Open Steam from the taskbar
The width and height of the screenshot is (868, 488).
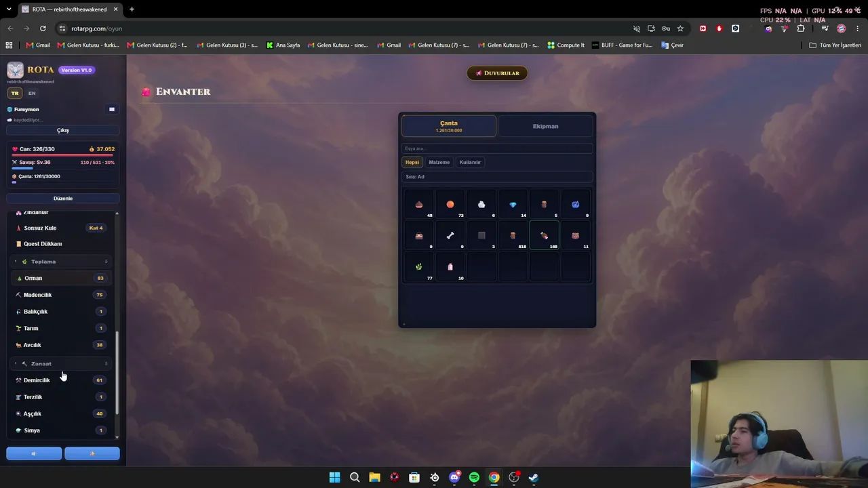tap(534, 477)
